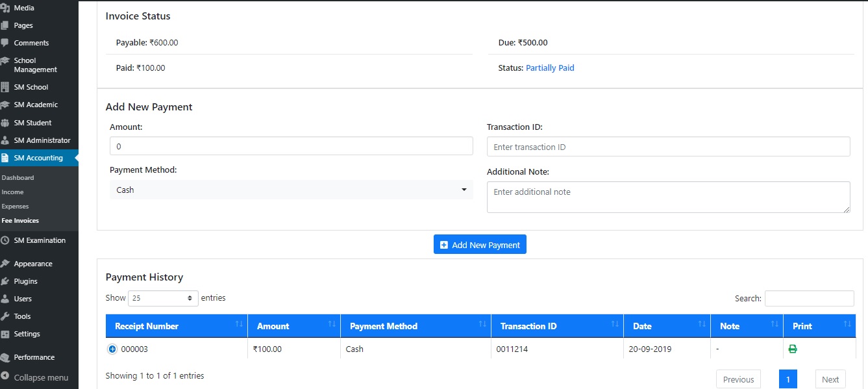868x389 pixels.
Task: Open SM Student via its sidebar icon
Action: pyautogui.click(x=8, y=122)
